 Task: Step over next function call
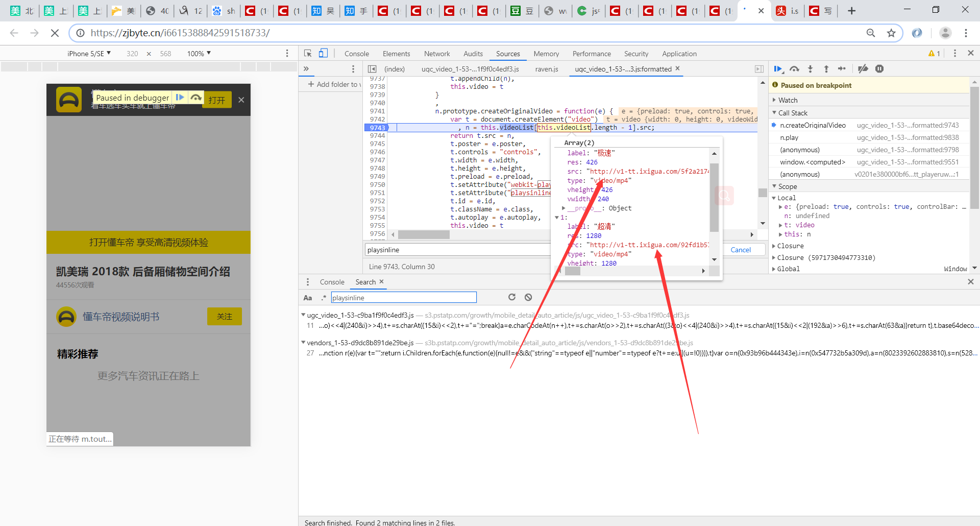[x=794, y=69]
